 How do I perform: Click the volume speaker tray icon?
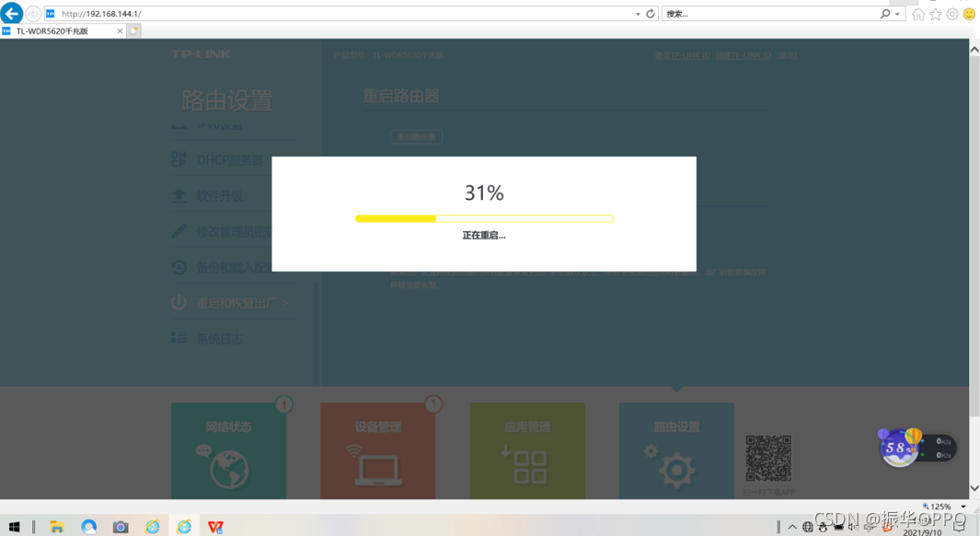pyautogui.click(x=853, y=527)
